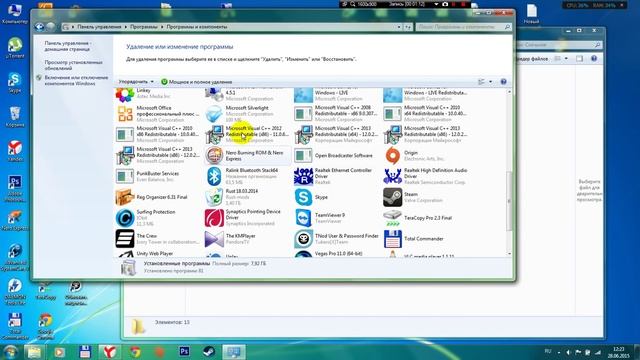This screenshot has width=640, height=360.
Task: Select TeraCopy Pro 2.3 Final icon
Action: tap(392, 218)
